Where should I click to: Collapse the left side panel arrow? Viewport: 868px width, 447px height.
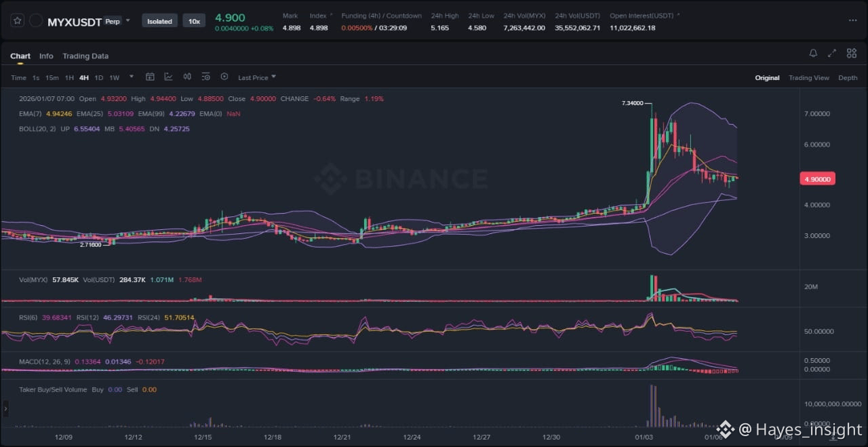(x=6, y=408)
